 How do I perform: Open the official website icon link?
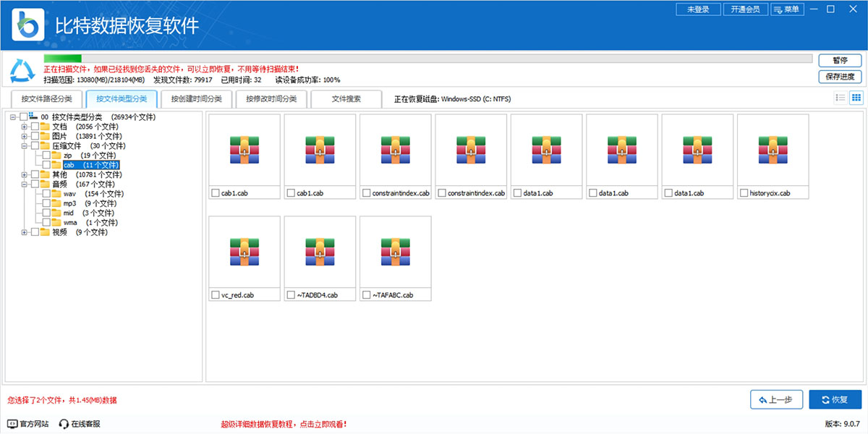click(x=12, y=424)
